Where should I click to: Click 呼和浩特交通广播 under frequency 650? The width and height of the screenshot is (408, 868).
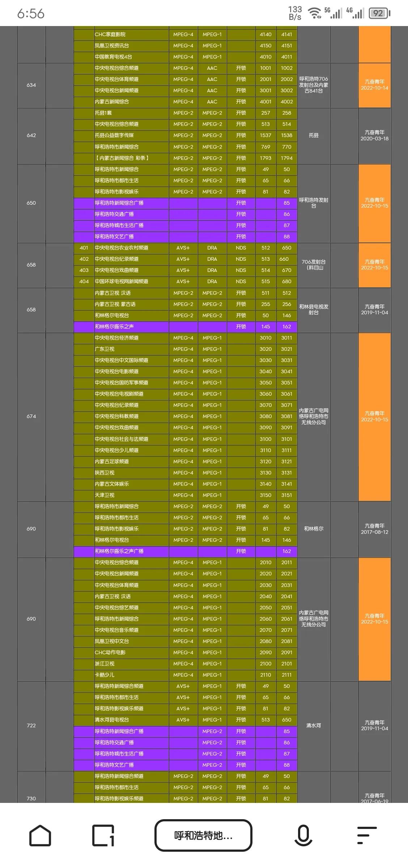(x=114, y=214)
